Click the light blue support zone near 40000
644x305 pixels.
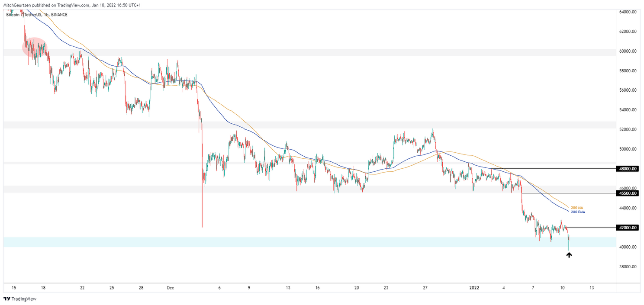pos(309,242)
